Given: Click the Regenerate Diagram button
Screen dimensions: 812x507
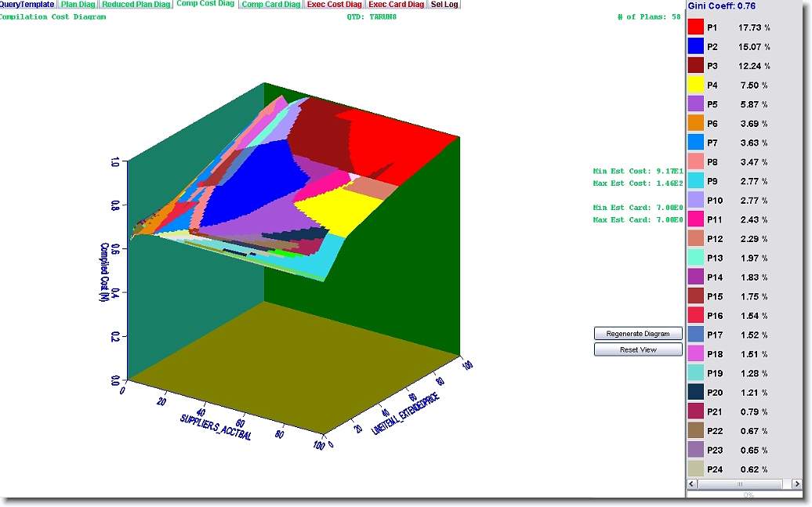Looking at the screenshot, I should click(x=638, y=334).
